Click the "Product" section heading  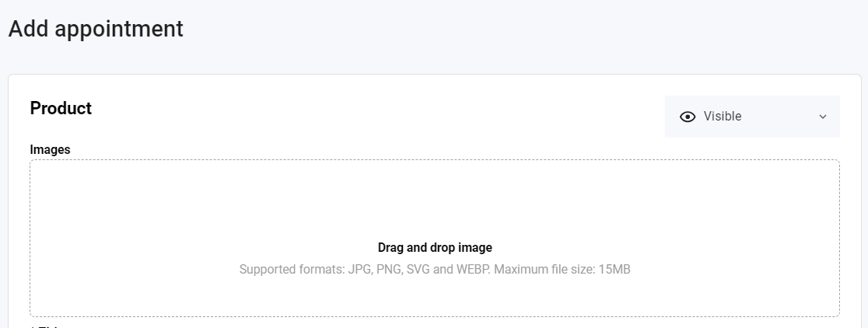point(61,109)
